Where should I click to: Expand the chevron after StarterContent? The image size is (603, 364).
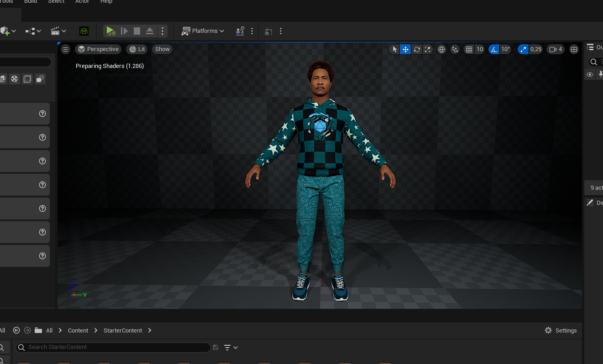pyautogui.click(x=150, y=330)
